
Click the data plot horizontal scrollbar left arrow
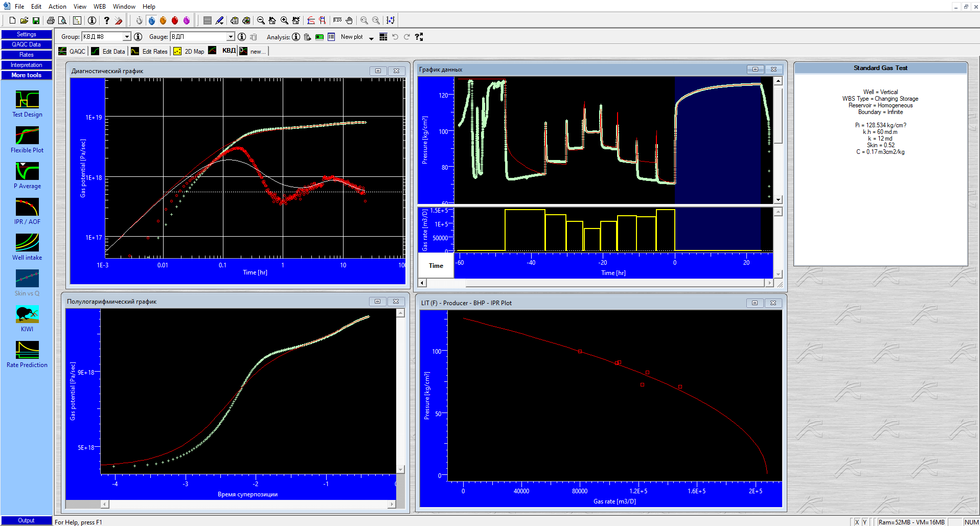point(422,283)
